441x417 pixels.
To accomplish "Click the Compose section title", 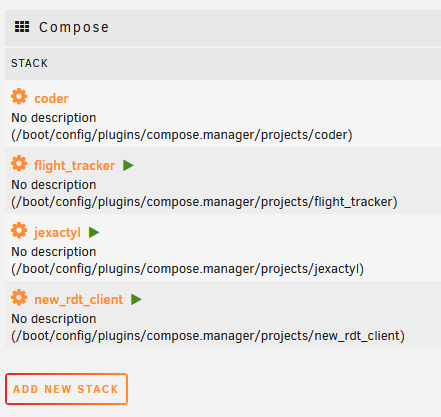I will 74,27.
